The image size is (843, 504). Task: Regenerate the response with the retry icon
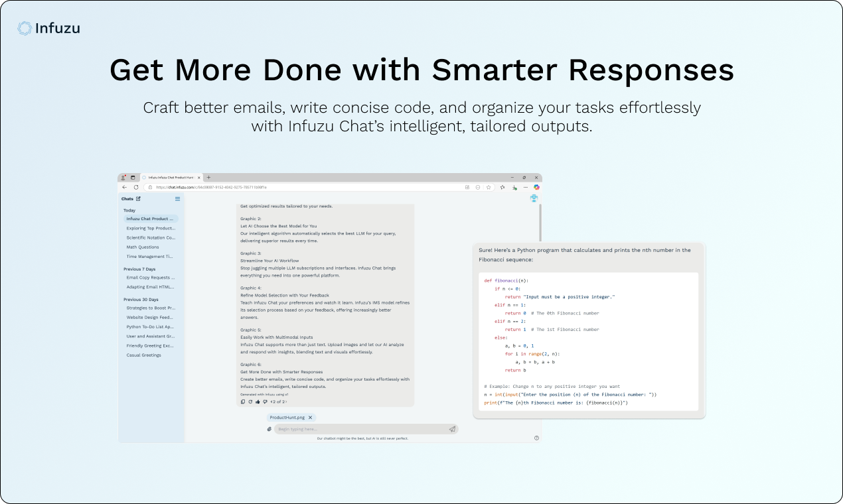[x=250, y=402]
